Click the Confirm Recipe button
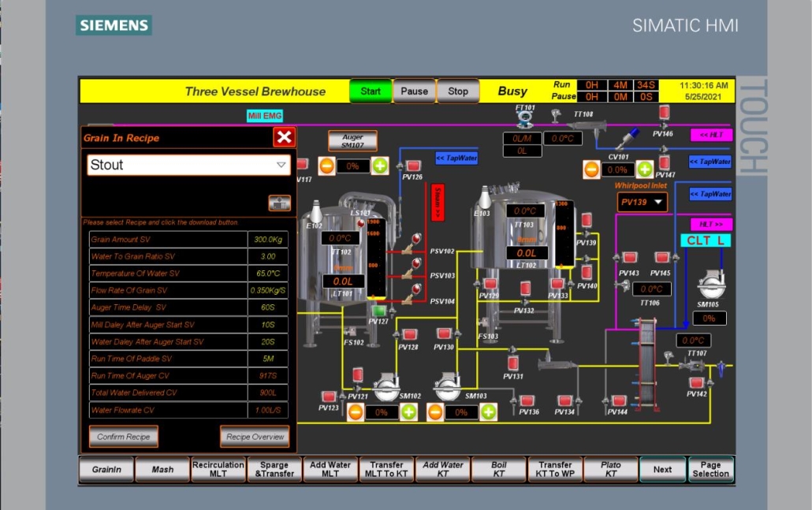 point(124,437)
